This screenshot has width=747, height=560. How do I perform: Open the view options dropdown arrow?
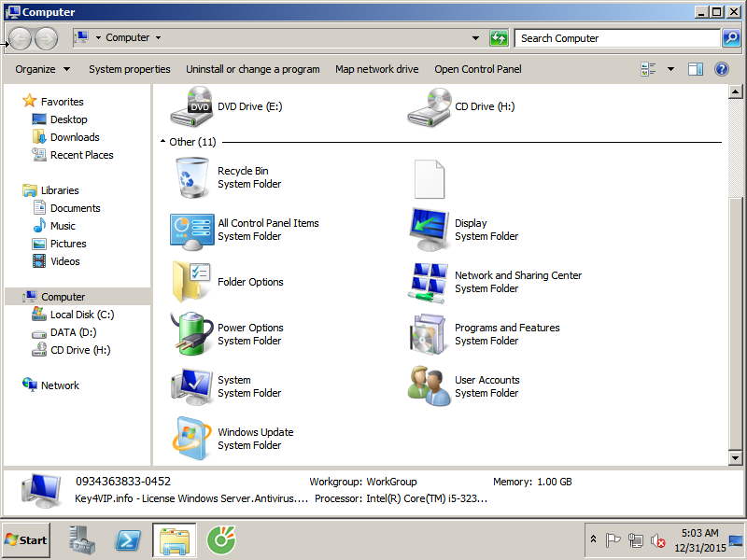[x=670, y=69]
